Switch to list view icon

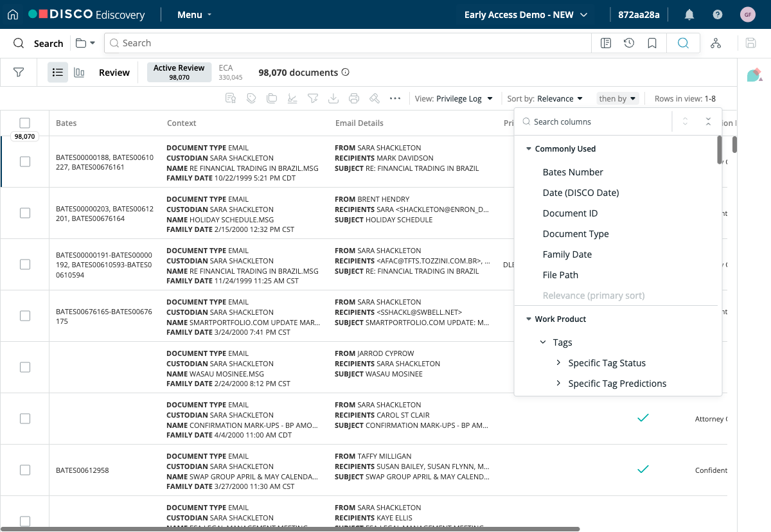tap(58, 73)
